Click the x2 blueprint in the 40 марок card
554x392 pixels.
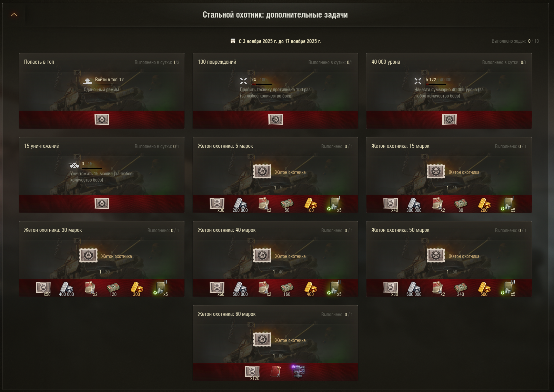click(x=264, y=289)
